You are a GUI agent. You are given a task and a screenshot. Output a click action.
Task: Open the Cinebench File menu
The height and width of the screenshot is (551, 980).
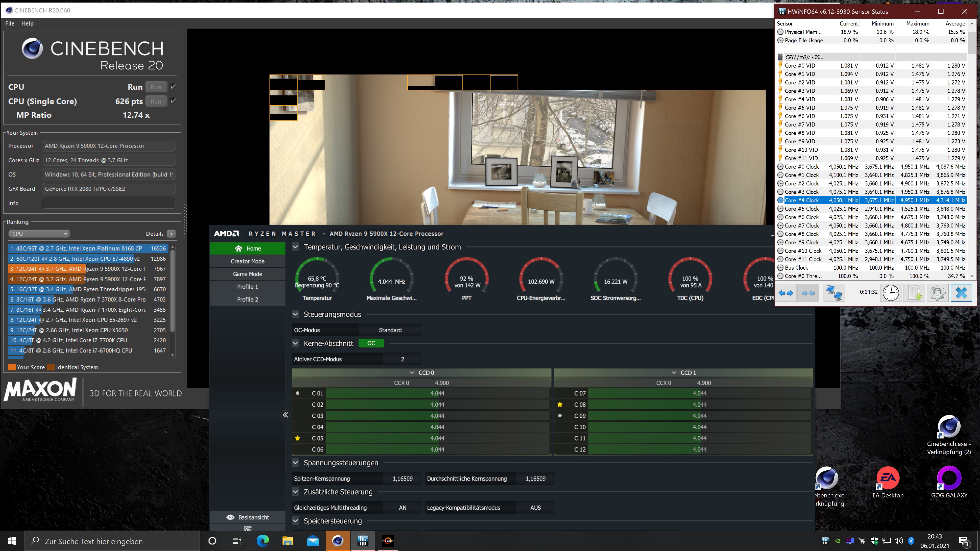[x=9, y=23]
